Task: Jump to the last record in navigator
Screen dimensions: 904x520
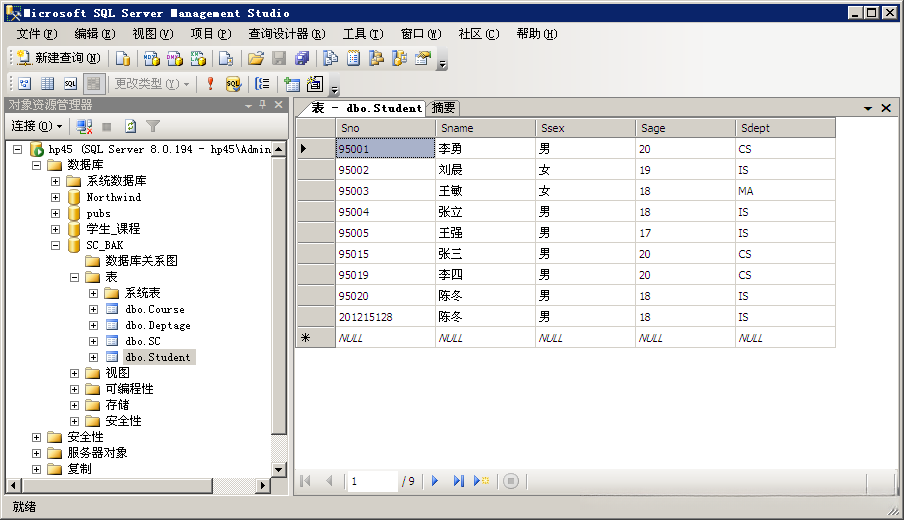Action: 458,481
